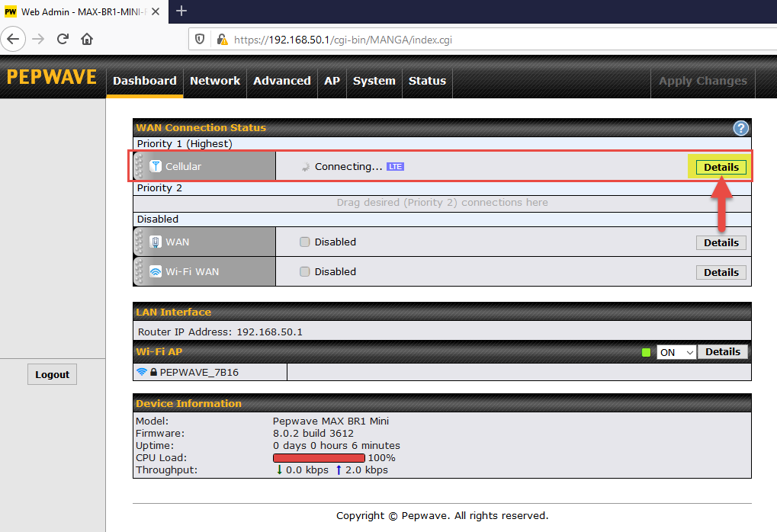Select the Cellular connection label
Viewport: 777px width, 532px height.
coord(183,166)
